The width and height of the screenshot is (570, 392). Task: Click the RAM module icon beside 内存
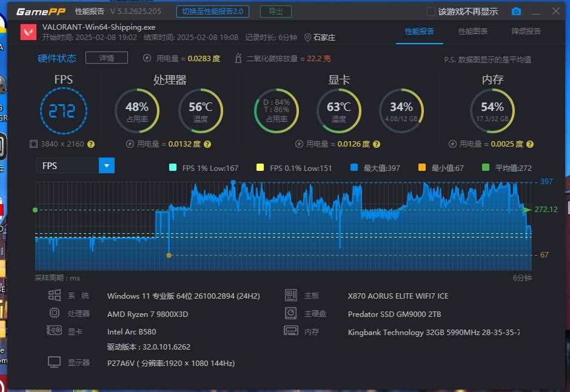tap(291, 331)
